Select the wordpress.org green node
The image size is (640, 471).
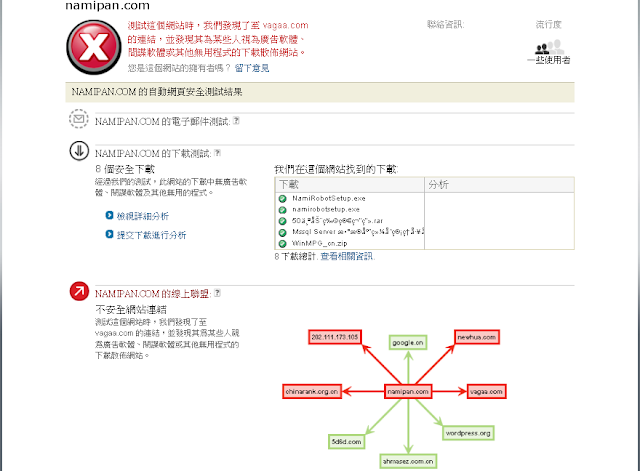[468, 433]
